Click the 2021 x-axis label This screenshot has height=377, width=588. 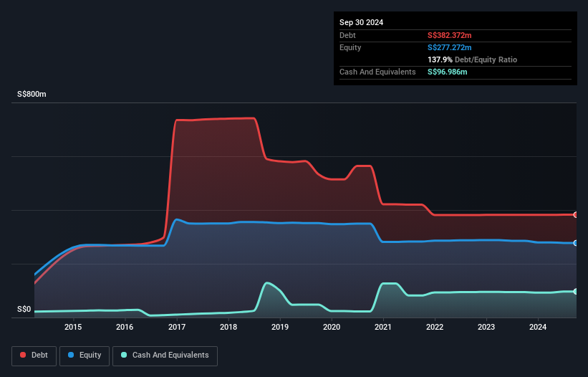(x=383, y=327)
